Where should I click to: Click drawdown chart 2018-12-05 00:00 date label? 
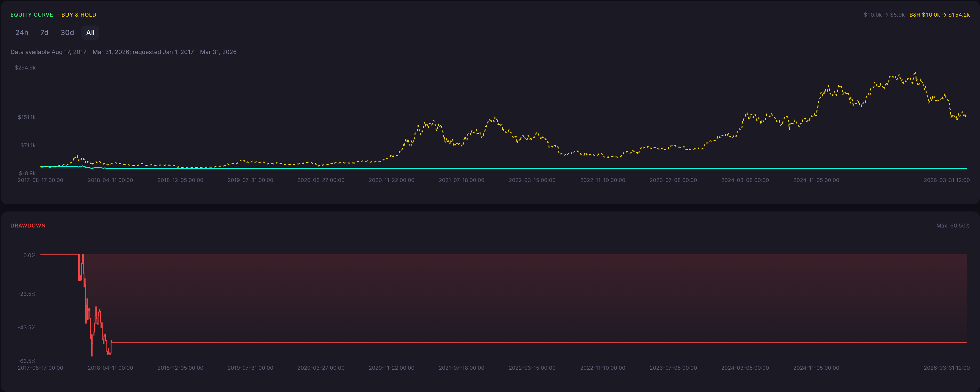pos(180,368)
